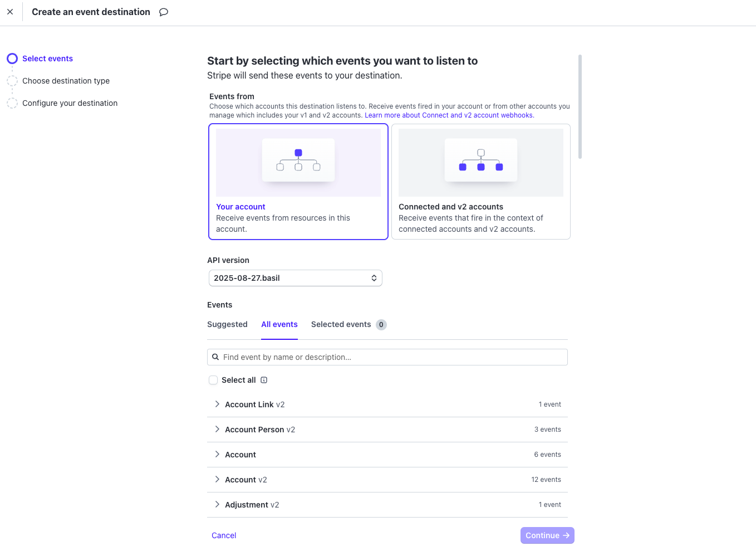This screenshot has height=556, width=756.
Task: Click the Configure your destination step circle
Action: click(12, 103)
